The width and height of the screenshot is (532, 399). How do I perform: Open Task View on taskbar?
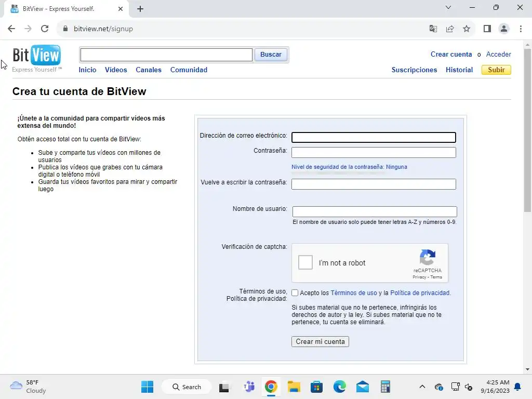(x=224, y=387)
